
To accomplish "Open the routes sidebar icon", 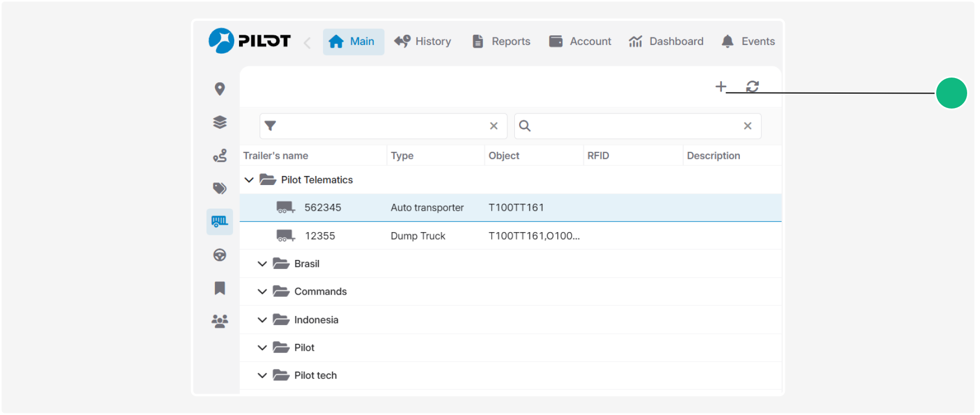I will (x=220, y=155).
